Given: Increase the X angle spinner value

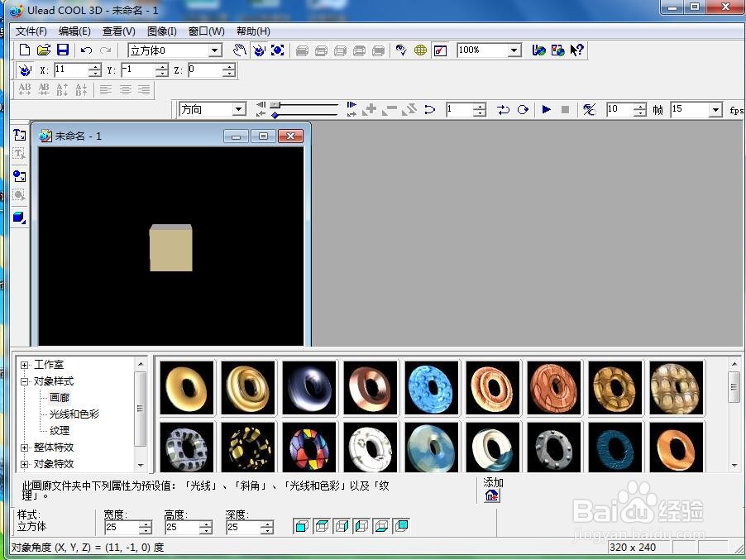Looking at the screenshot, I should point(95,67).
